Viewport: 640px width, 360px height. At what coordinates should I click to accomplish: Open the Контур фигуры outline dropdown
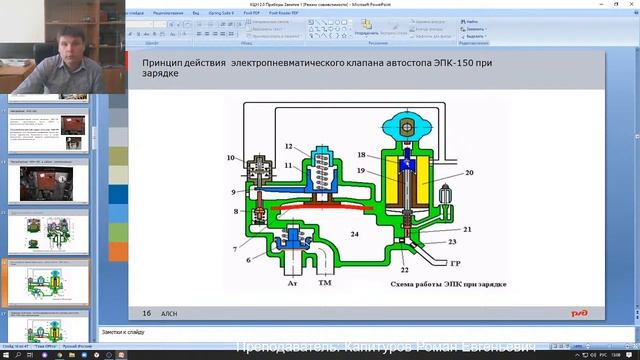(427, 29)
